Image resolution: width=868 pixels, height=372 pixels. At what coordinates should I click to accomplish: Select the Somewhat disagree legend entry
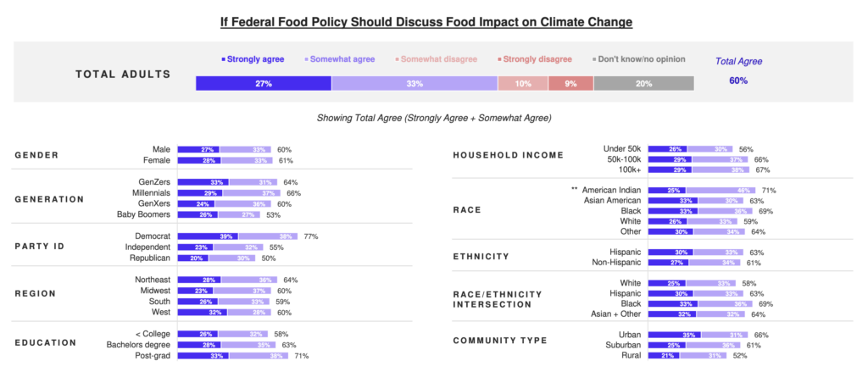(437, 59)
